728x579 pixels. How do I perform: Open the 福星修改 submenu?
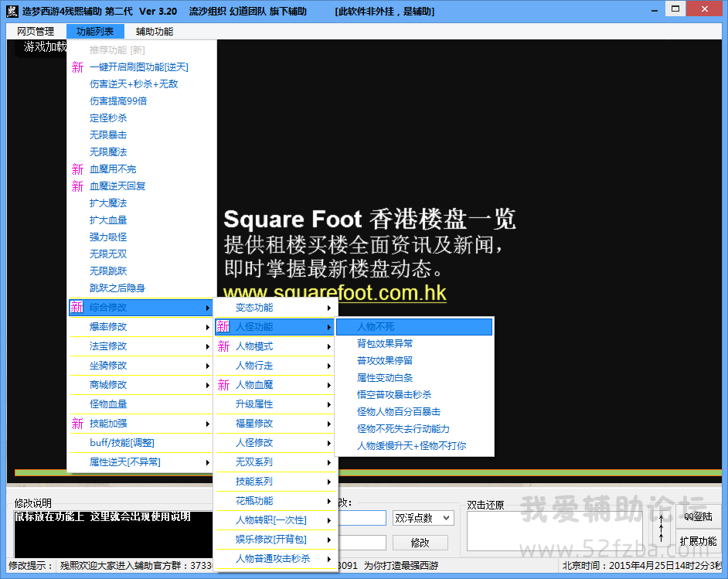pyautogui.click(x=275, y=424)
